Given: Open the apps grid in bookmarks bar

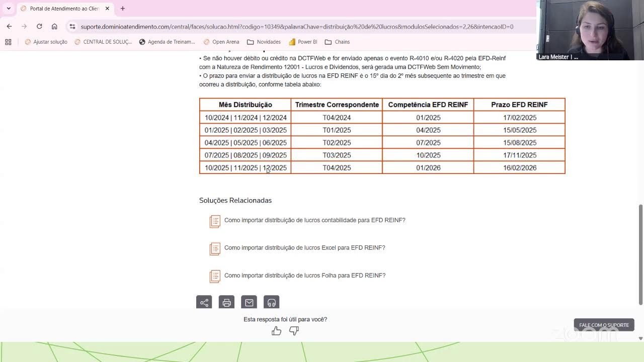Looking at the screenshot, I should click(8, 42).
